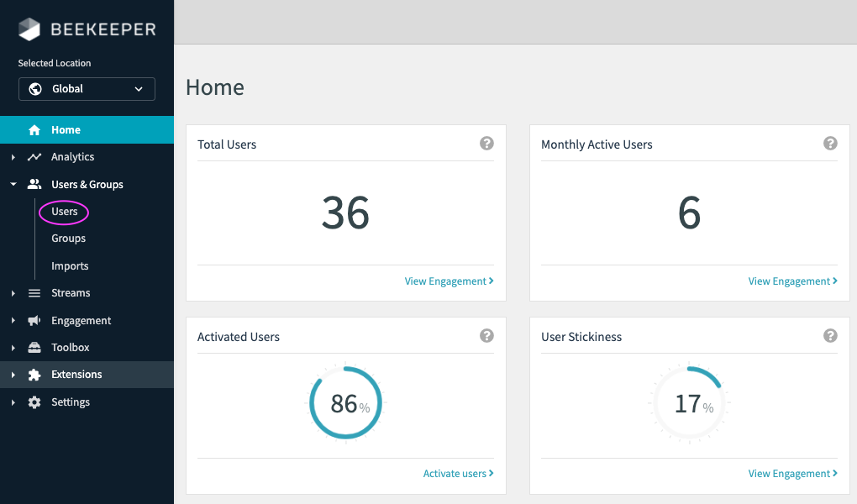The height and width of the screenshot is (504, 857).
Task: Click the total users value 36
Action: [x=345, y=213]
